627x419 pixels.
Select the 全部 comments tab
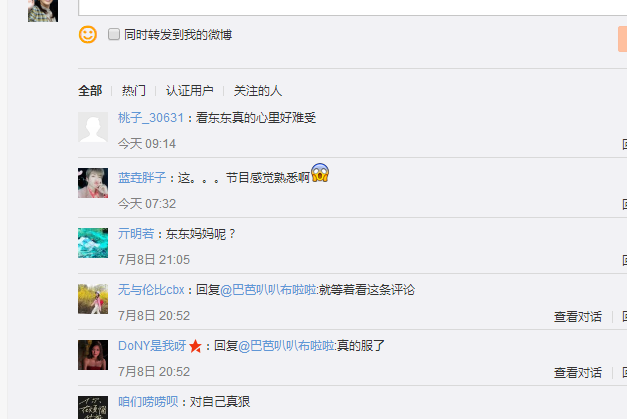pyautogui.click(x=90, y=91)
